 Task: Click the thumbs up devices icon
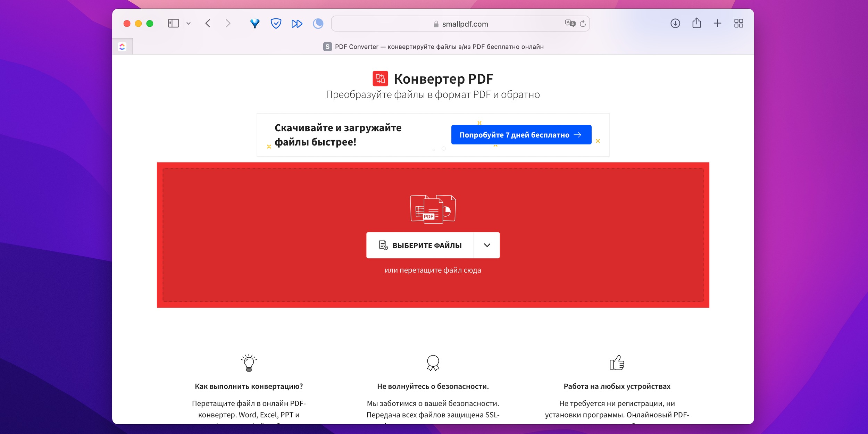click(x=616, y=362)
